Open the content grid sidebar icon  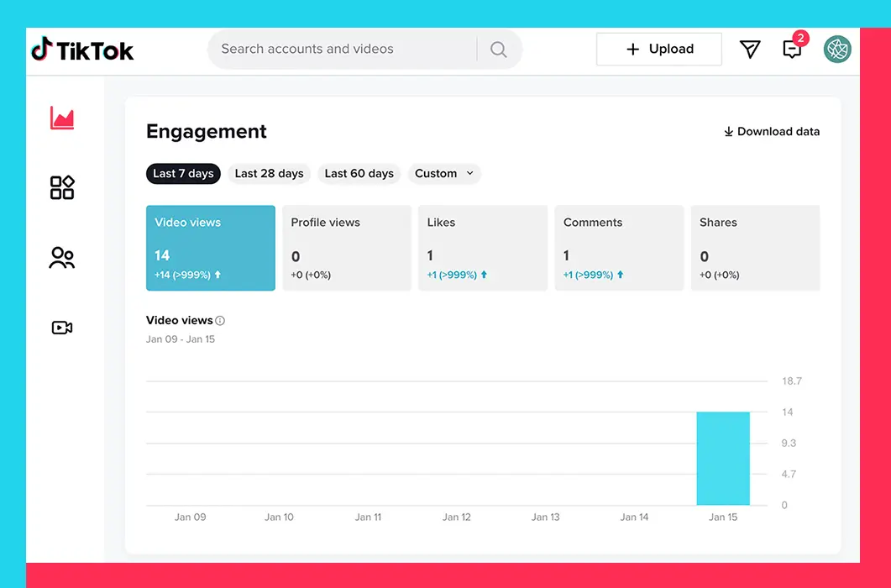[62, 187]
